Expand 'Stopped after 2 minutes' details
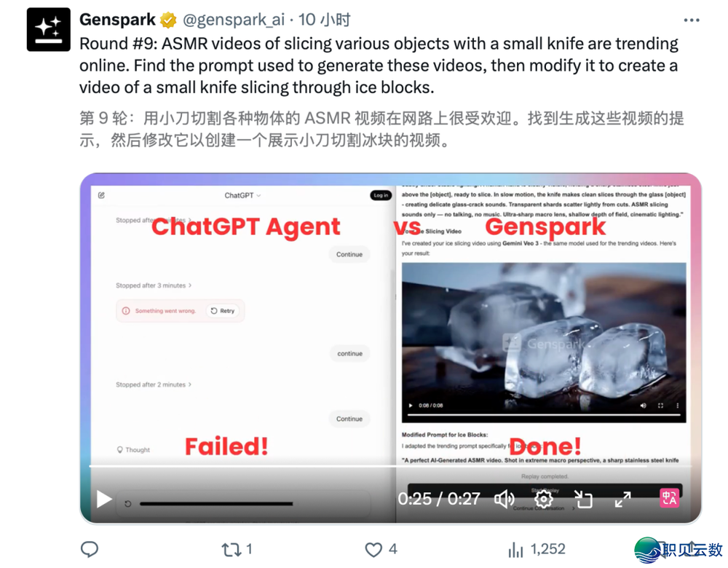 tap(154, 384)
